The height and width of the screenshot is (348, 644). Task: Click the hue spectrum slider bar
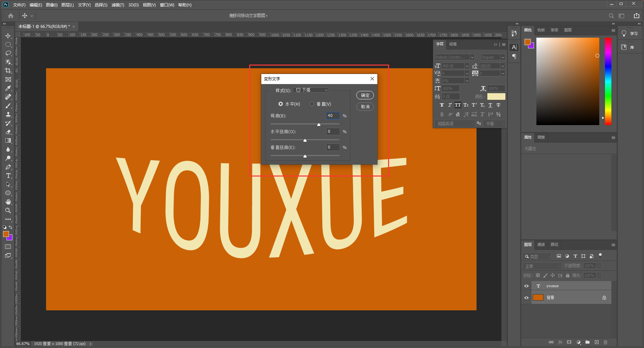(608, 81)
